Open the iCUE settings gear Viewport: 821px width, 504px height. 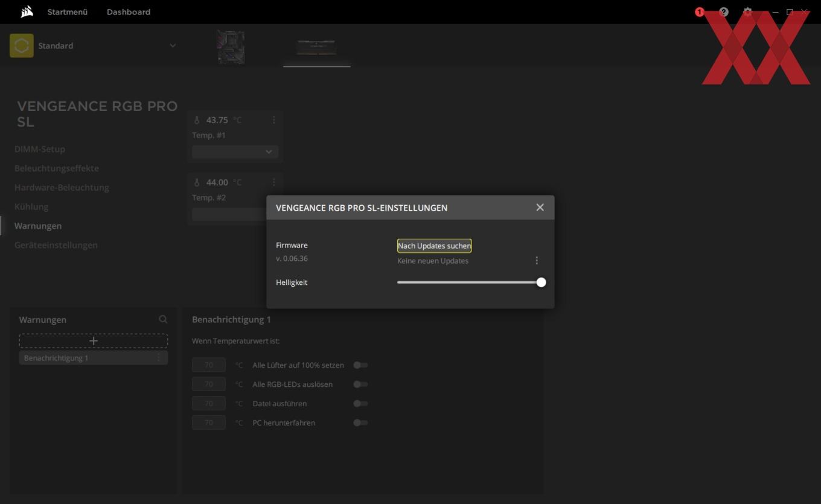(748, 12)
